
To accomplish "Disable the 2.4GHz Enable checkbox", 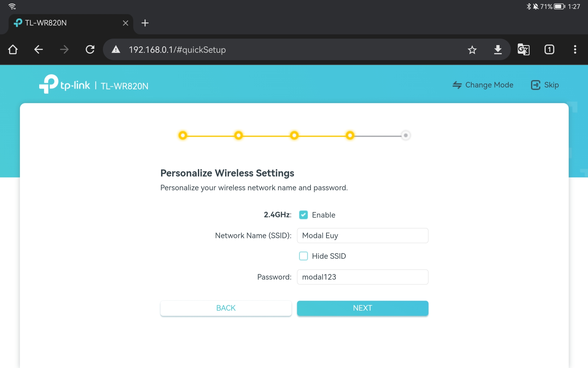I will 303,215.
